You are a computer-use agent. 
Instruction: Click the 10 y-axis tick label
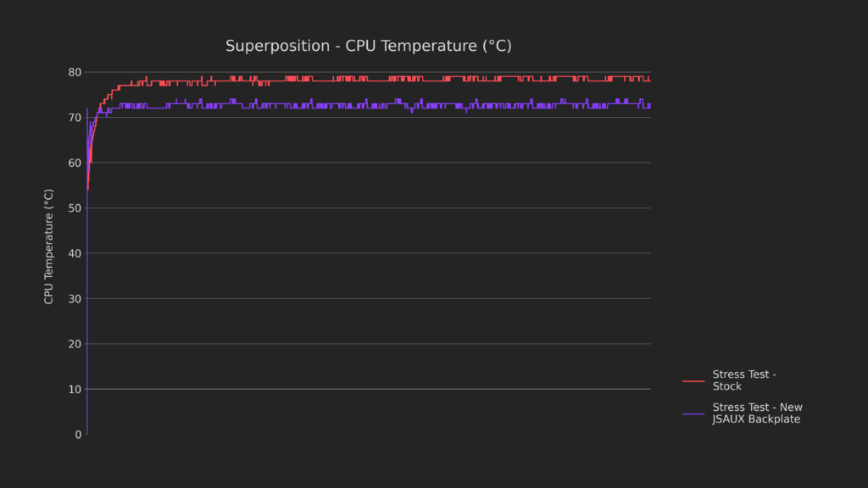(75, 389)
